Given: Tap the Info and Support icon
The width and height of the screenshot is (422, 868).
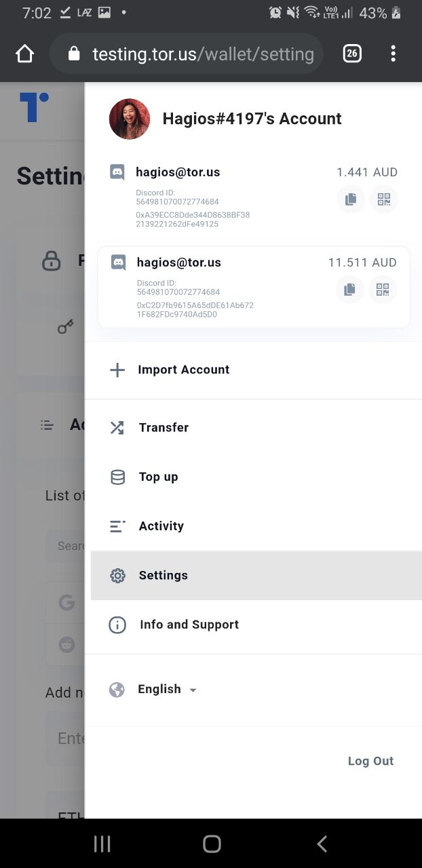Looking at the screenshot, I should pos(117,625).
